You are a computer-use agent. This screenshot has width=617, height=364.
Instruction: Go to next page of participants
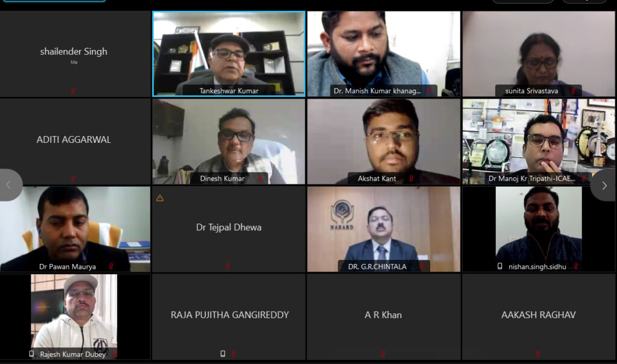(x=604, y=186)
